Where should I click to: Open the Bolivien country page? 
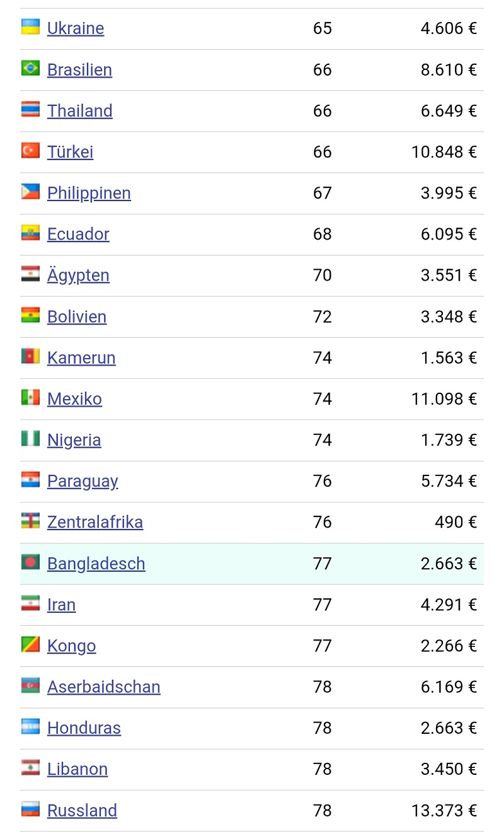click(77, 316)
